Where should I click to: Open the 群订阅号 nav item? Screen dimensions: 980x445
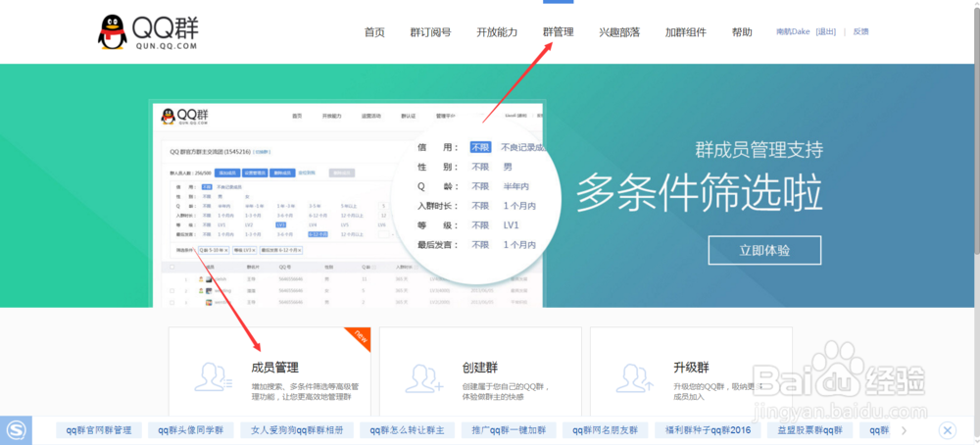[x=430, y=32]
